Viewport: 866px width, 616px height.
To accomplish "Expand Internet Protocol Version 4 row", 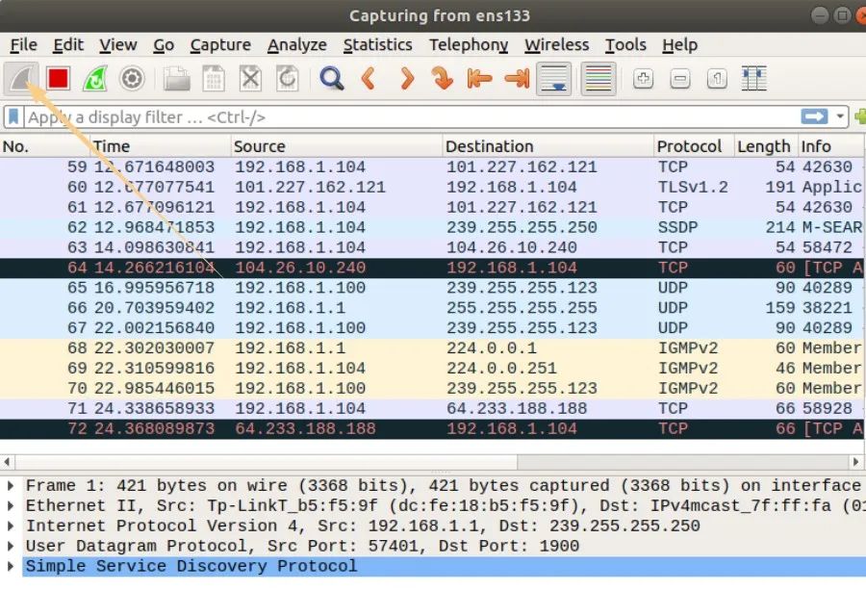I will click(x=11, y=526).
